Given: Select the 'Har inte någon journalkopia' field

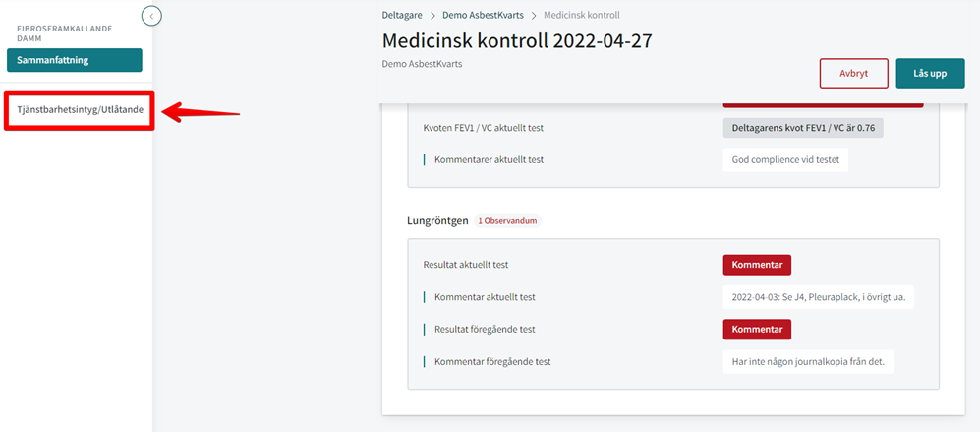Looking at the screenshot, I should pos(808,361).
